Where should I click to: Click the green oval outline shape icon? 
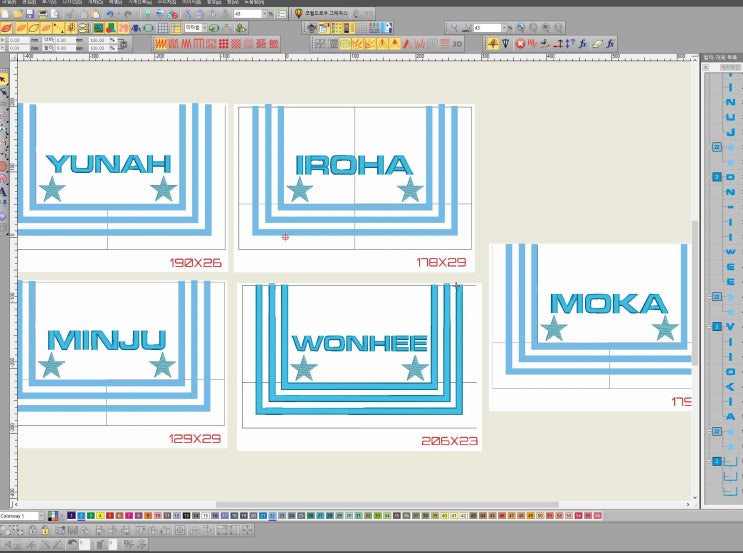click(148, 28)
